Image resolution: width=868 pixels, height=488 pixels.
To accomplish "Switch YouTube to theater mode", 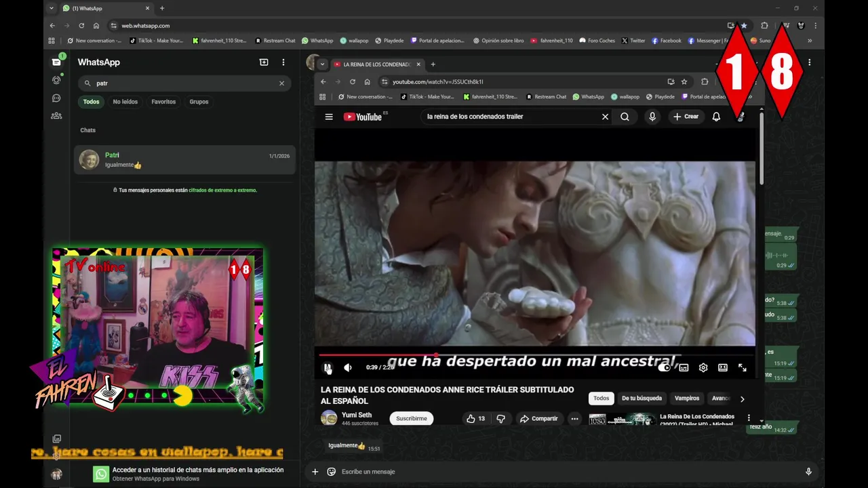I will click(x=723, y=367).
